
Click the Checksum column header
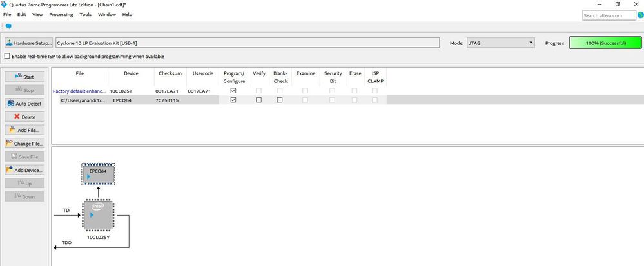coord(170,73)
